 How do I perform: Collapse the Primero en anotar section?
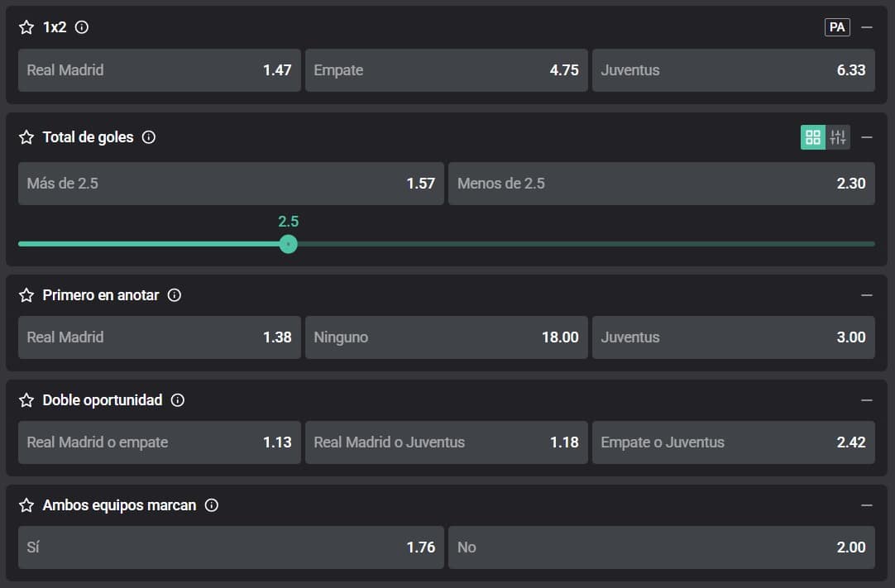pyautogui.click(x=867, y=295)
